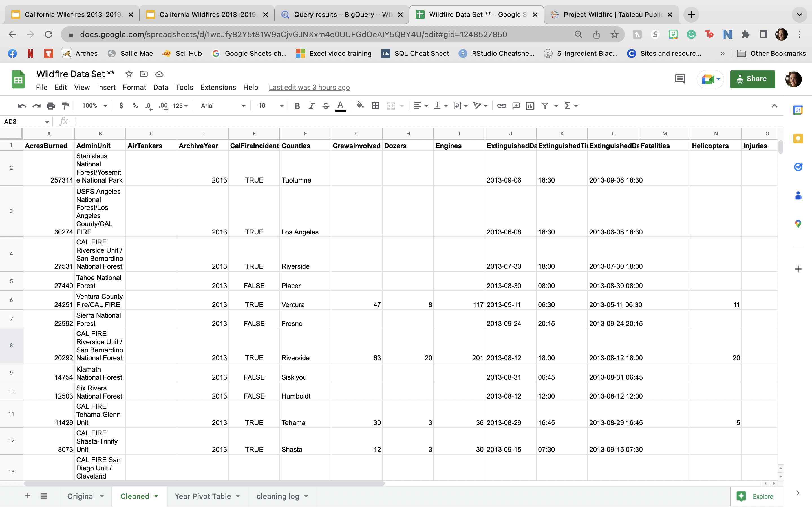Open the zoom 100% dropdown
The image size is (812, 507).
coord(95,106)
